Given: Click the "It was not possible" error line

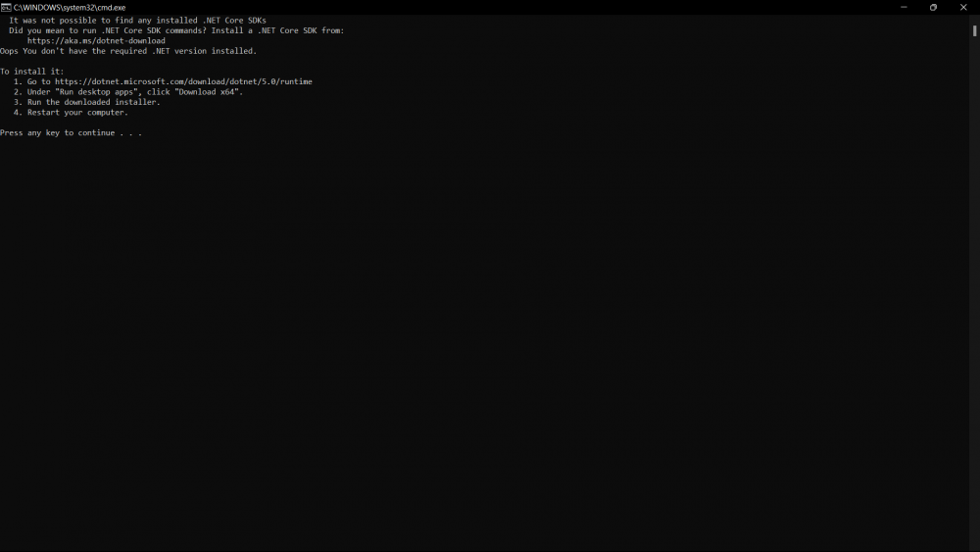Looking at the screenshot, I should point(137,21).
